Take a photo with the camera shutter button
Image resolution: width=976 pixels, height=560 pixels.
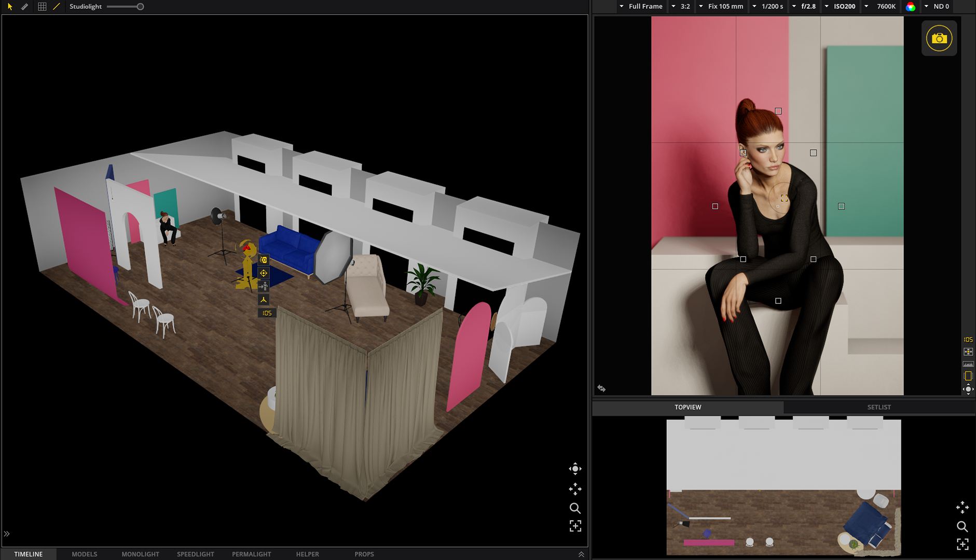click(939, 38)
